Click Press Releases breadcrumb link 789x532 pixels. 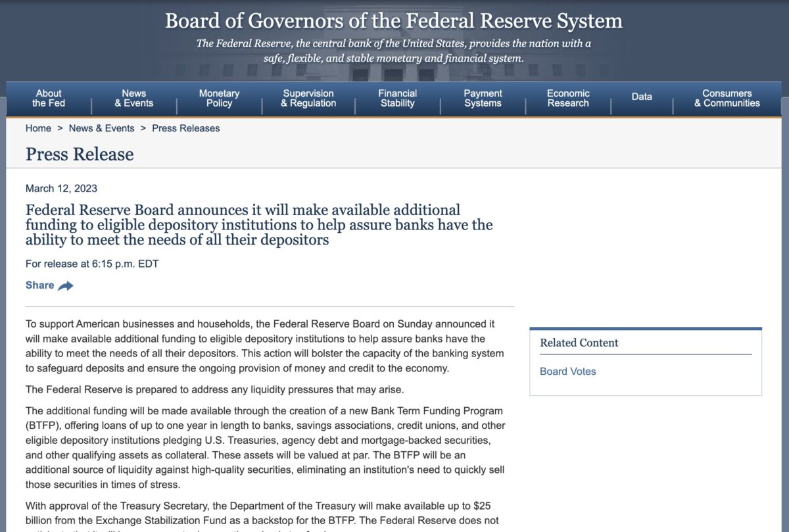tap(186, 128)
